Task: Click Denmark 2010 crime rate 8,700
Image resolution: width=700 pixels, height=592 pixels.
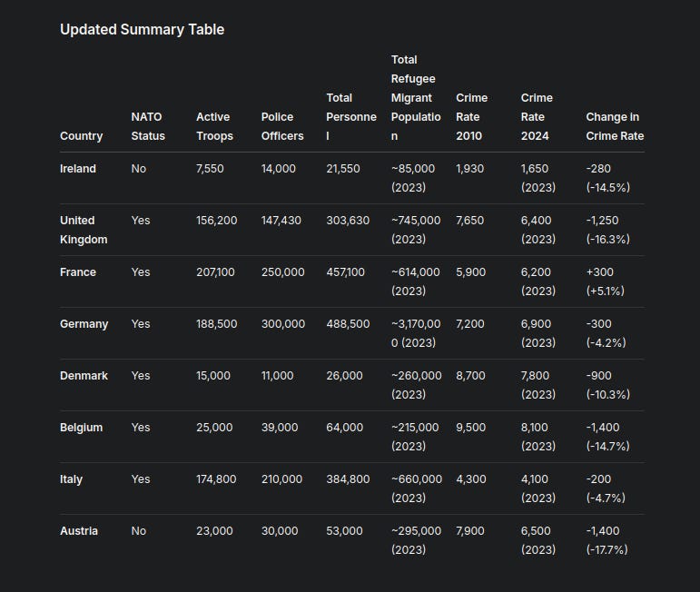Action: [470, 376]
